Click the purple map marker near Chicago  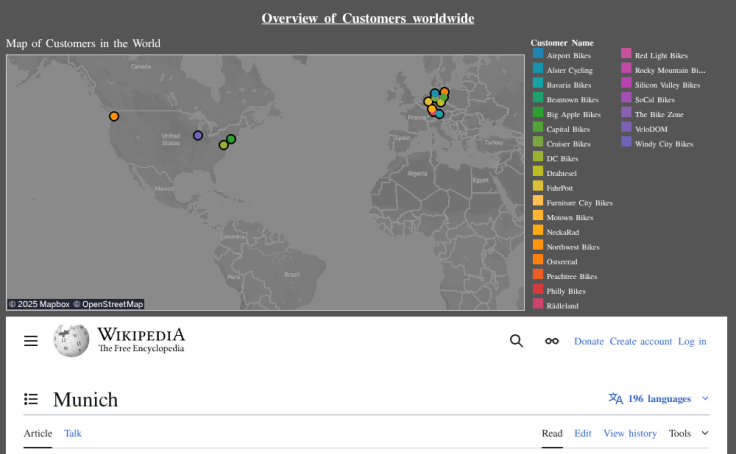(x=198, y=135)
